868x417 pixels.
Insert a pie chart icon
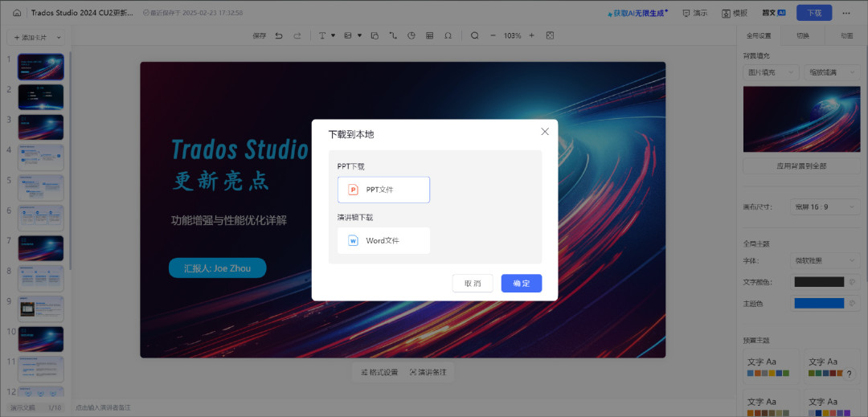click(x=411, y=35)
